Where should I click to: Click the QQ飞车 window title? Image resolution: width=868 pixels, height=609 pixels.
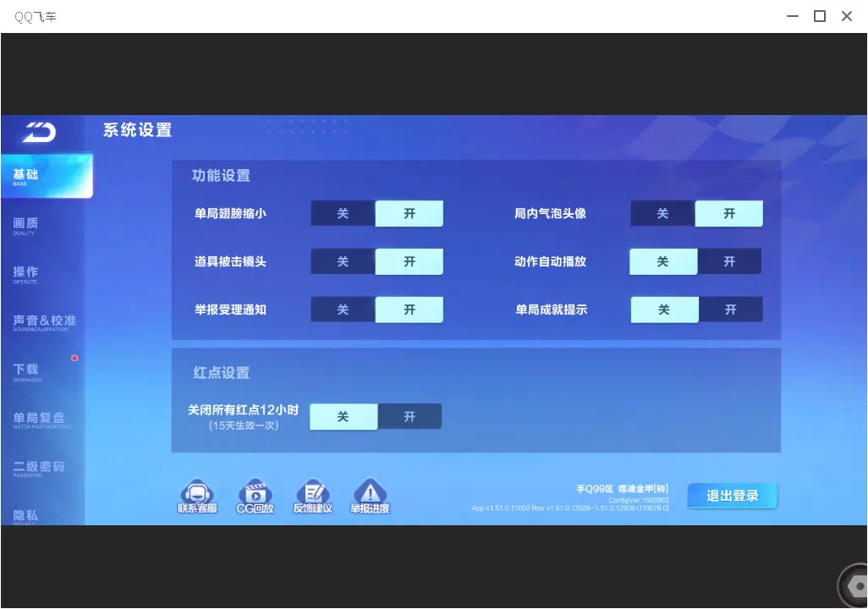pos(36,17)
